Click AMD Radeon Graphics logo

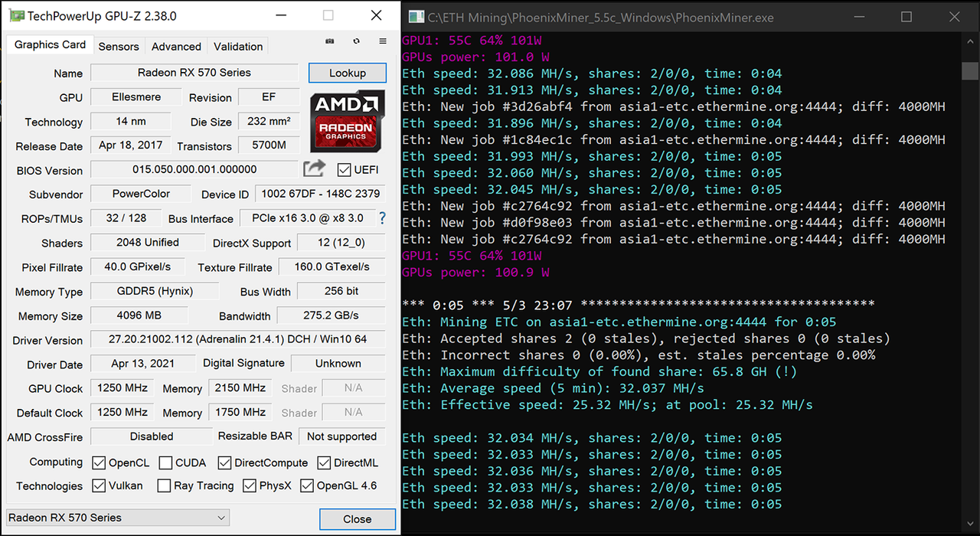coord(348,123)
